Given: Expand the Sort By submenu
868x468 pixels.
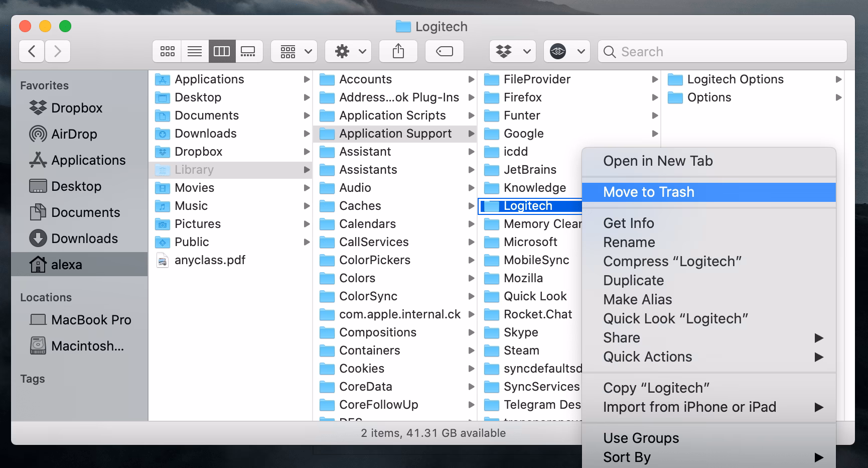Looking at the screenshot, I should click(x=709, y=457).
